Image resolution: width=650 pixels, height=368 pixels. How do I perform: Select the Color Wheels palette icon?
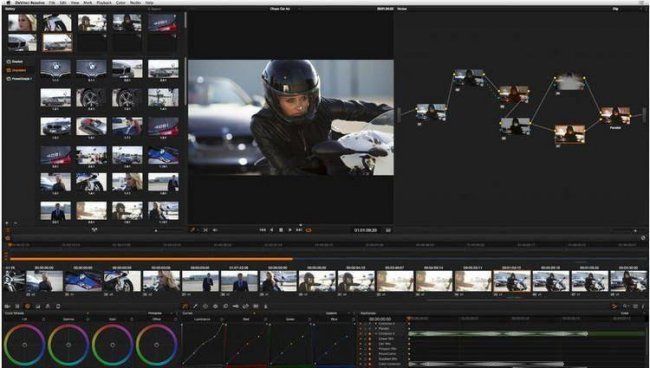coord(27,306)
